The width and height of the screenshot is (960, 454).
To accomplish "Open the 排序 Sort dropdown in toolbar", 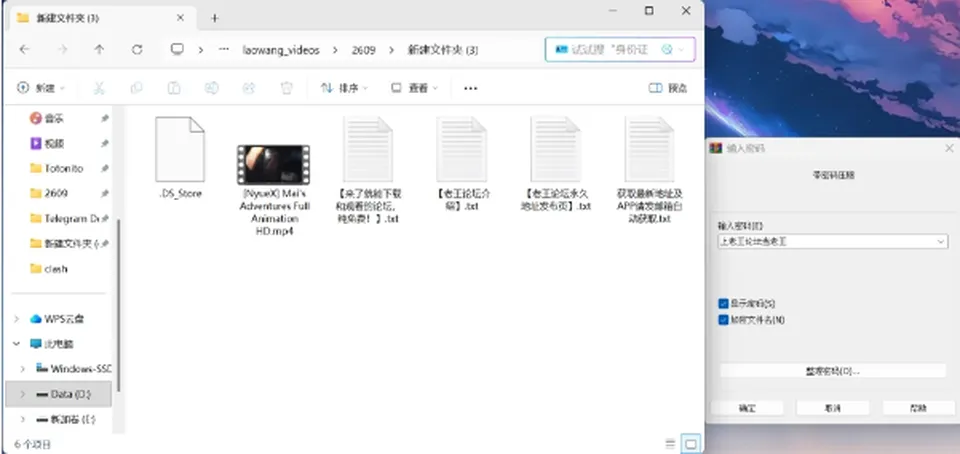I will pos(345,88).
